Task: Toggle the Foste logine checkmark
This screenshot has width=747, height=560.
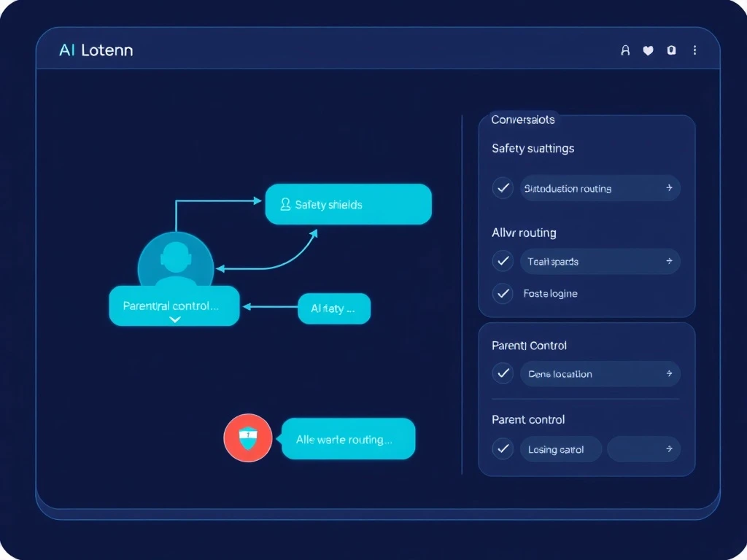Action: click(x=503, y=293)
